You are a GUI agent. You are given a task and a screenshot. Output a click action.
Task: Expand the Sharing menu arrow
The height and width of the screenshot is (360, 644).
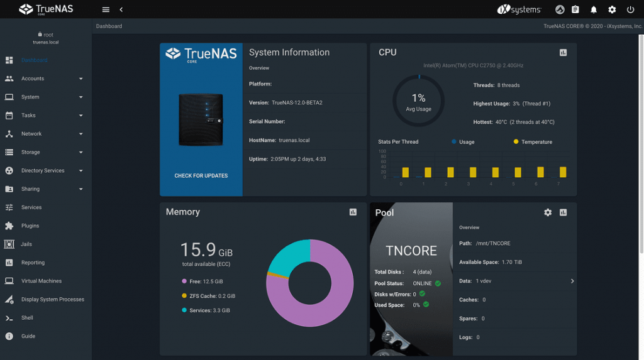click(81, 189)
